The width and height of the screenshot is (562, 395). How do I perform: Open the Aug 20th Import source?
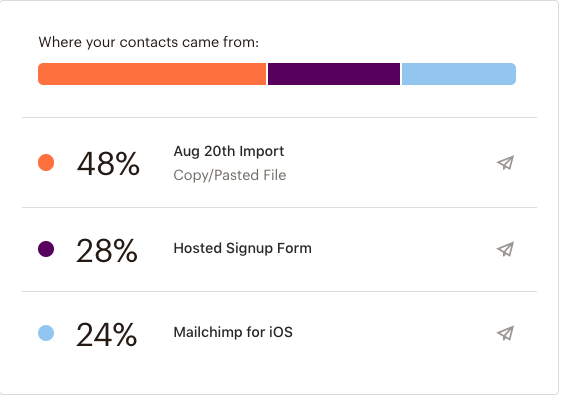click(229, 151)
